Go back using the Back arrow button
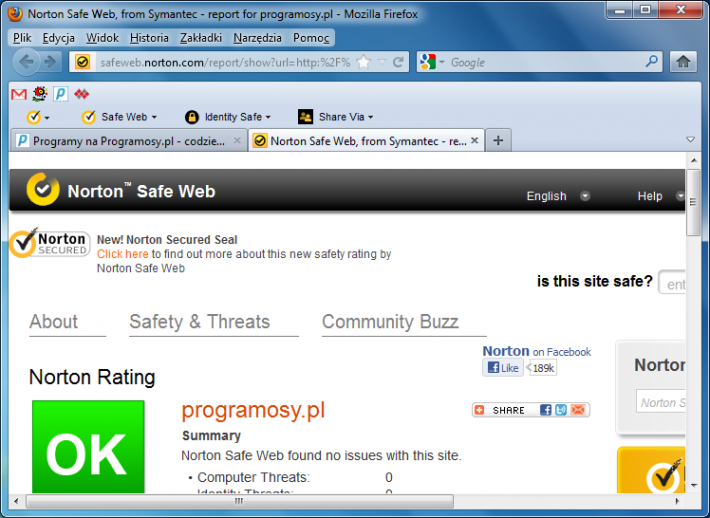710x518 pixels. (26, 62)
